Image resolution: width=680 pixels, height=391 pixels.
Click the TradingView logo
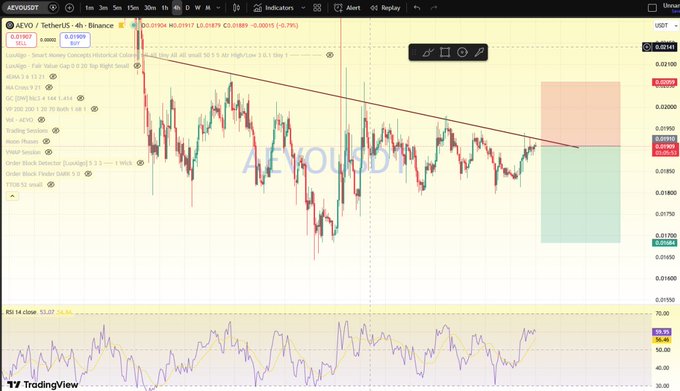point(42,384)
